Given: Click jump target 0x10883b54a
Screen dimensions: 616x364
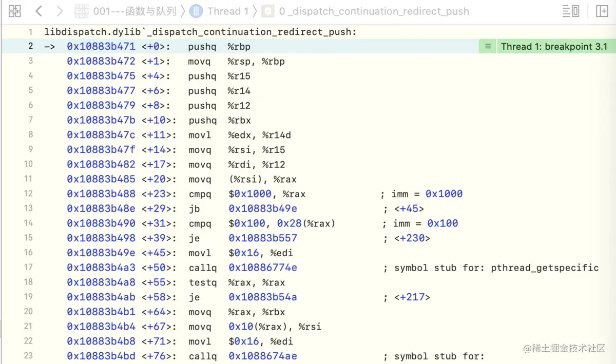Looking at the screenshot, I should 263,297.
